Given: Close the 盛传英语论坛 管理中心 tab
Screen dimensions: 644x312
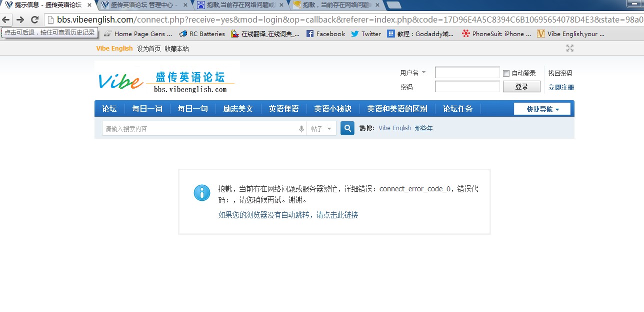Looking at the screenshot, I should (x=185, y=5).
